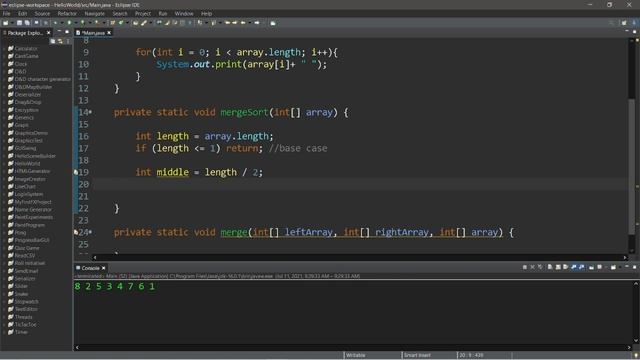The height and width of the screenshot is (360, 640).
Task: Select the Package Explorer tab
Action: 24,33
